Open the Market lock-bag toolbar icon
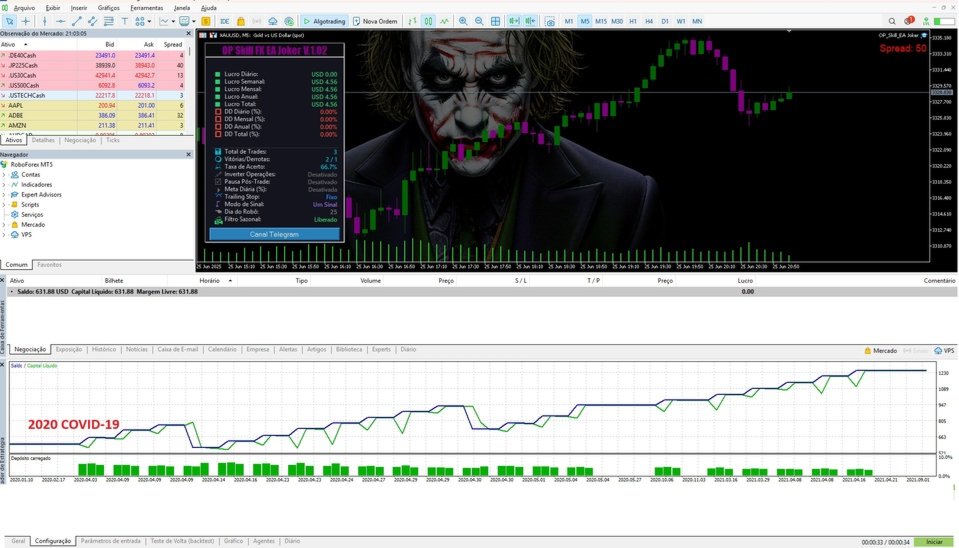This screenshot has width=959, height=548. click(x=241, y=21)
